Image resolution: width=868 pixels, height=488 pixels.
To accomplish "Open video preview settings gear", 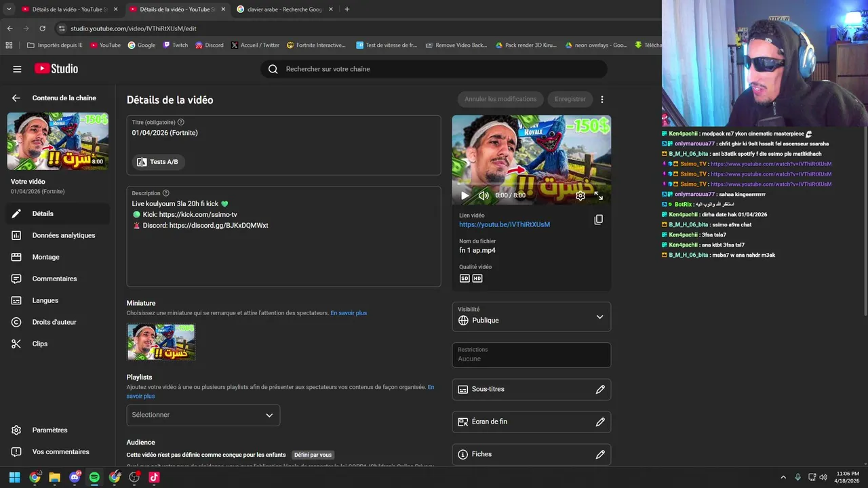I will pyautogui.click(x=580, y=195).
